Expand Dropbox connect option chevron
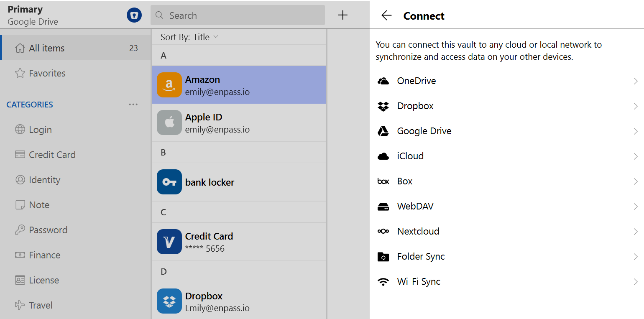 636,106
